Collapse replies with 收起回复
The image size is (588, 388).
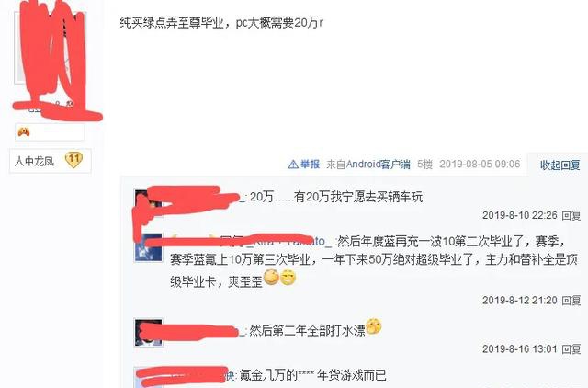[560, 165]
